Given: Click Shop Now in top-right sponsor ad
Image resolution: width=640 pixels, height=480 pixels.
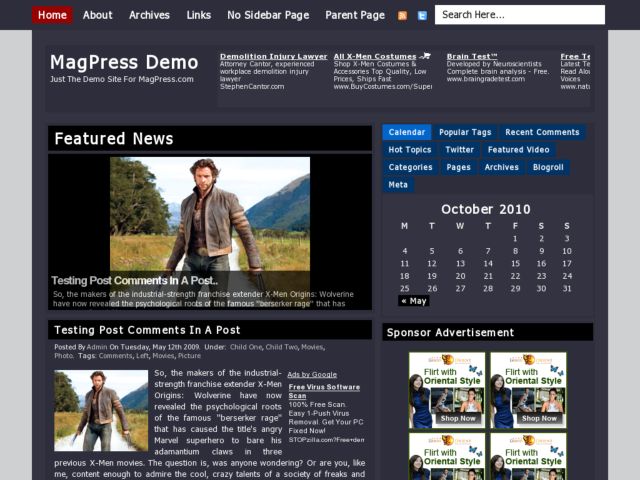Looking at the screenshot, I should pyautogui.click(x=539, y=418).
